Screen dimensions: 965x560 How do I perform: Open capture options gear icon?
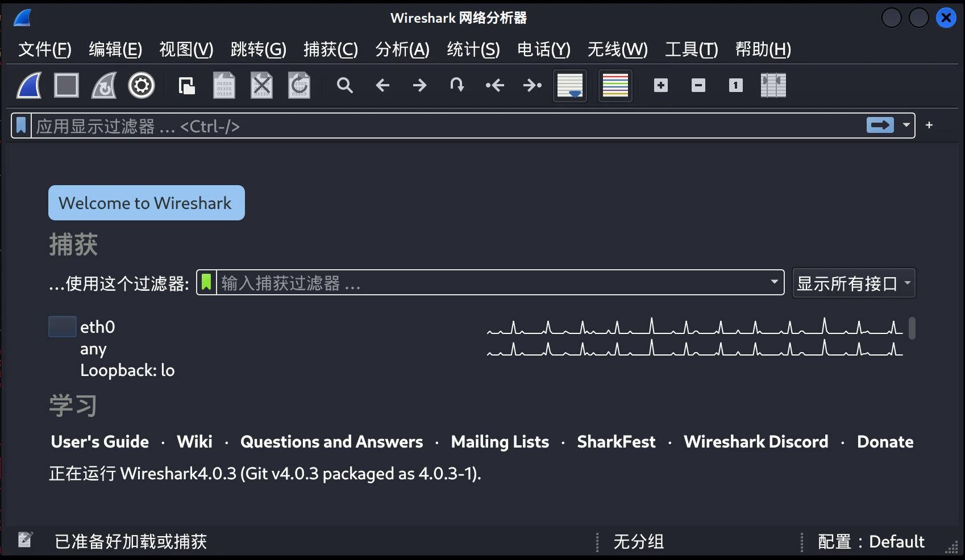[x=142, y=86]
